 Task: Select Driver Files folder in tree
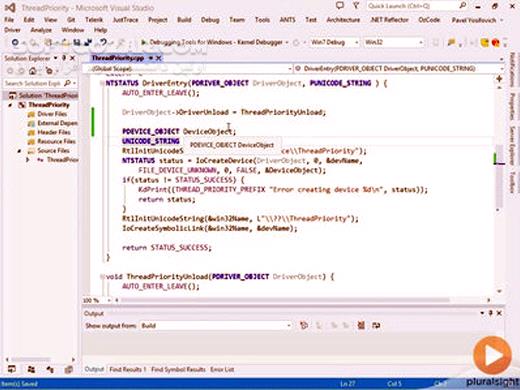pyautogui.click(x=52, y=114)
